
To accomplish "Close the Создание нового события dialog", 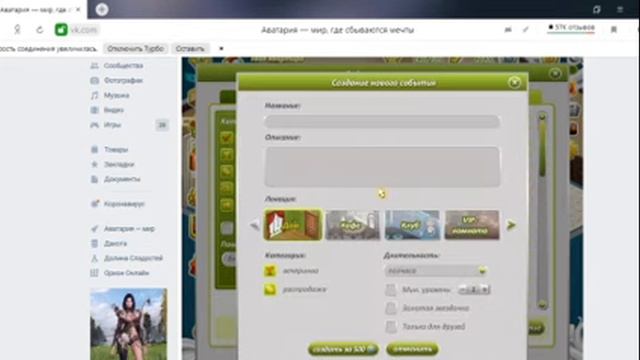I will (514, 82).
